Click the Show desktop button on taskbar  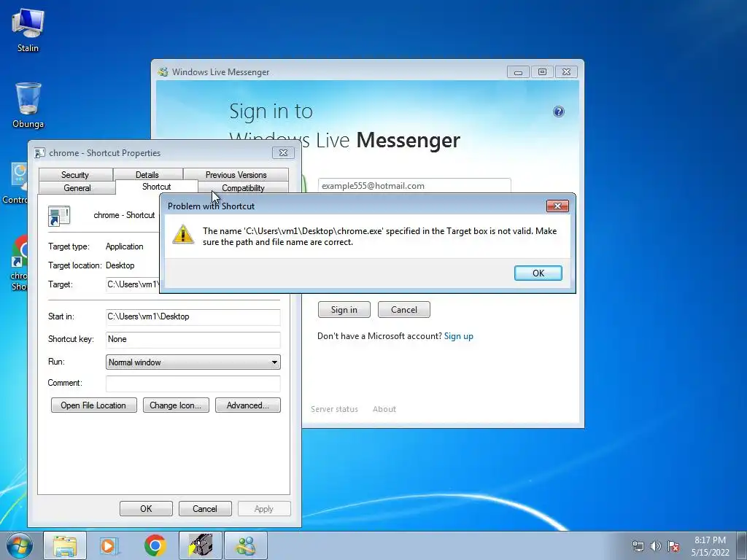point(741,545)
